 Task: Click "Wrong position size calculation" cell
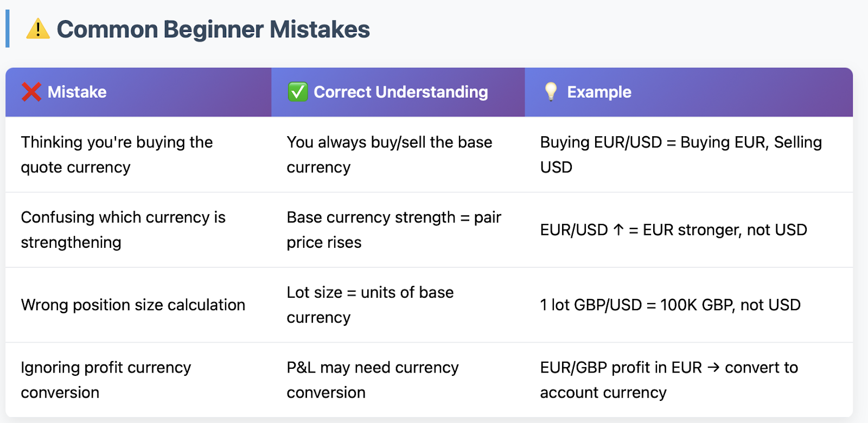click(133, 305)
